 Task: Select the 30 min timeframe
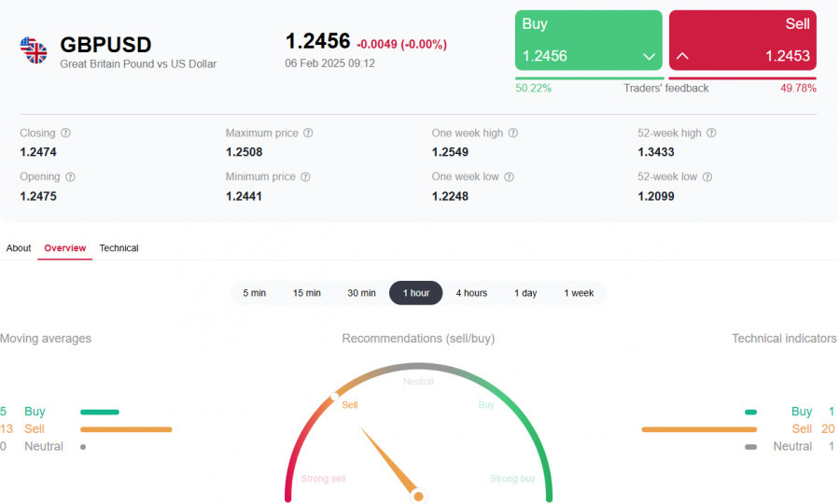click(361, 293)
